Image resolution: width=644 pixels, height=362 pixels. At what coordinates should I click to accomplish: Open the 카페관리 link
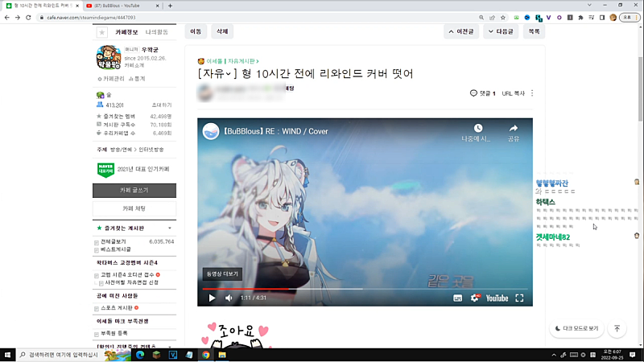(x=111, y=78)
